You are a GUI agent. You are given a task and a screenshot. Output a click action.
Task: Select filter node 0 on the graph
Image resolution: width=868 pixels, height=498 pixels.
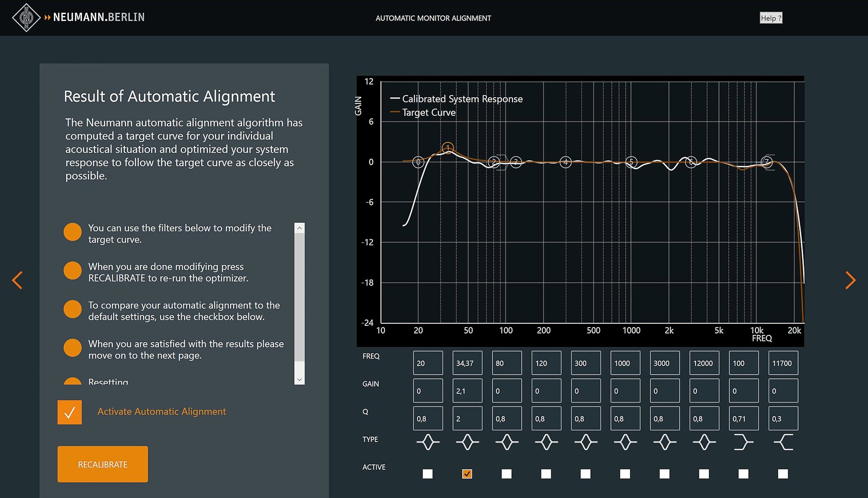point(418,162)
